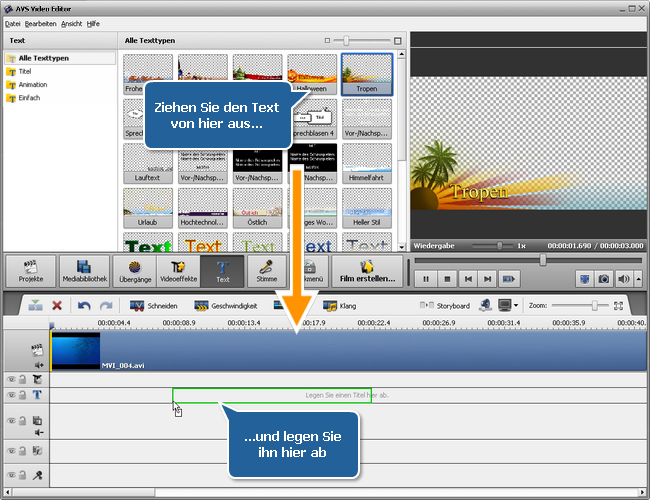Select the Einfach text category
This screenshot has height=500, width=650.
(29, 98)
